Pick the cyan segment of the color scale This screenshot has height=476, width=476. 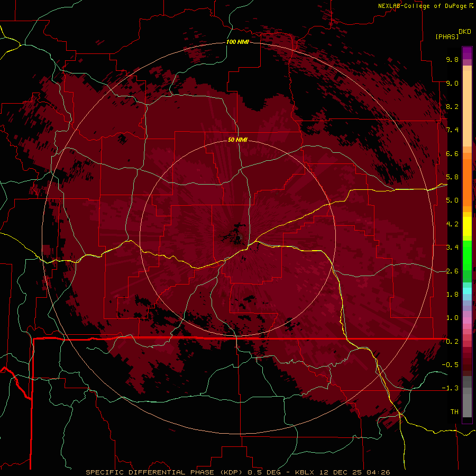click(x=467, y=291)
